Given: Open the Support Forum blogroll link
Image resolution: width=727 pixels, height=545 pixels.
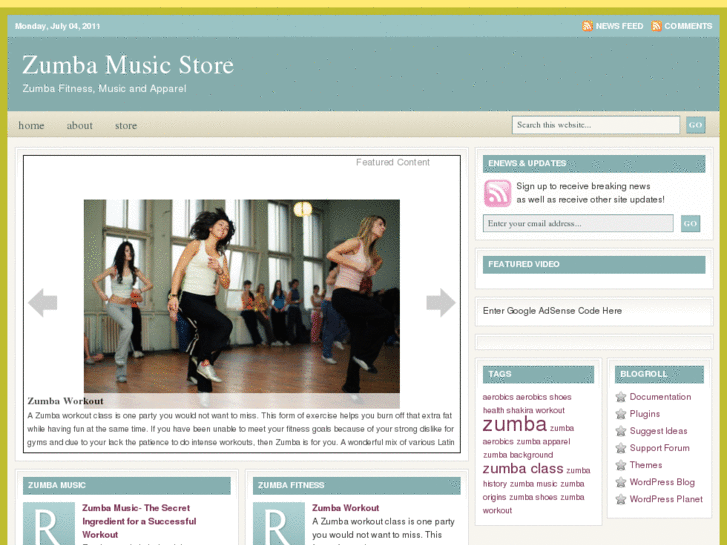Looking at the screenshot, I should point(659,448).
